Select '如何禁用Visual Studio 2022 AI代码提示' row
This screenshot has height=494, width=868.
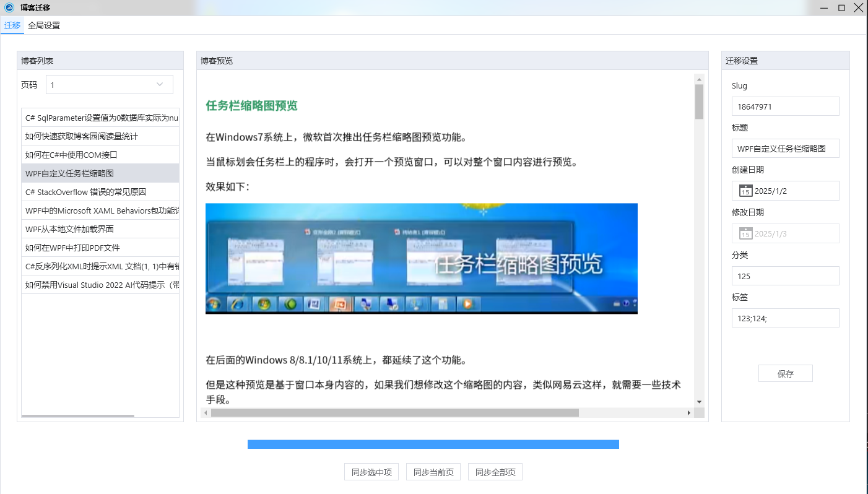point(100,285)
